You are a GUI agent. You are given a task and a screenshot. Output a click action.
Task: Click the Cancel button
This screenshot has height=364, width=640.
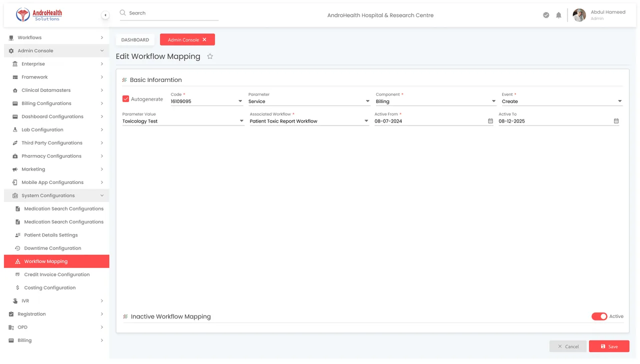(568, 346)
